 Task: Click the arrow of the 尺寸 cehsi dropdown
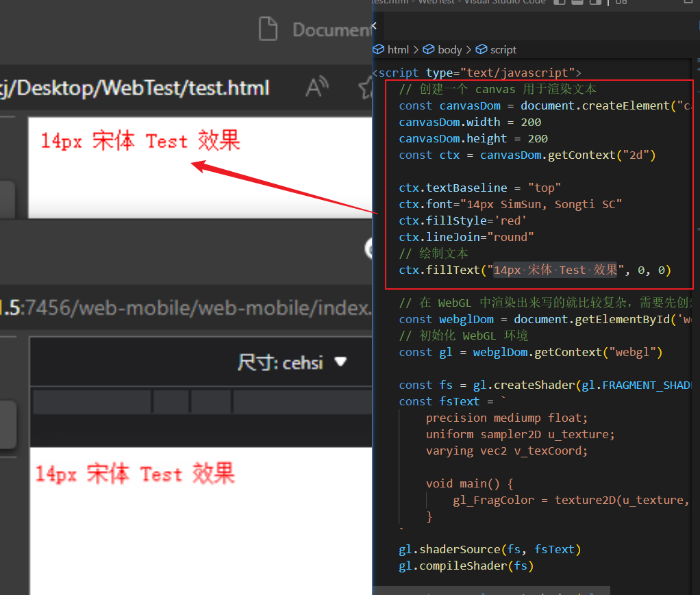(340, 362)
